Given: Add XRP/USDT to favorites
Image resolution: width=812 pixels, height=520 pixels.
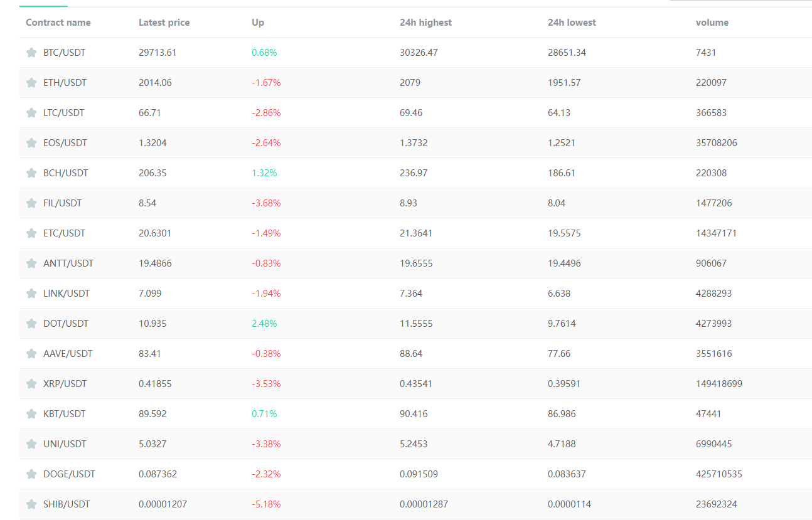Looking at the screenshot, I should click(31, 384).
